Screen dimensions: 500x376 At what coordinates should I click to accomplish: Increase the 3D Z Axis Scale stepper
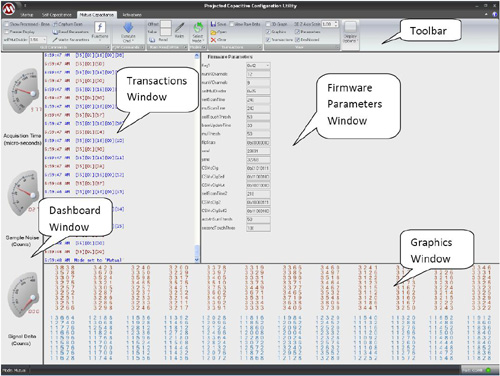coord(336,23)
